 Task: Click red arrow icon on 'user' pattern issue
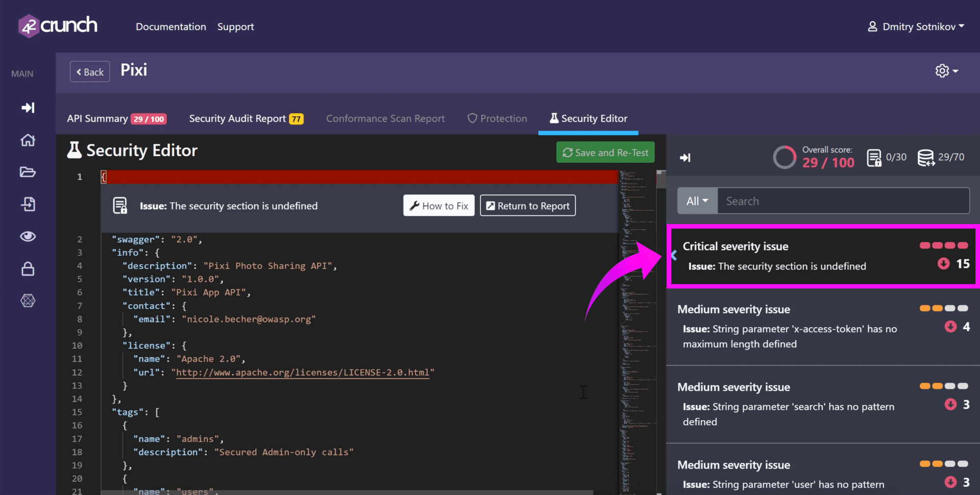click(x=950, y=482)
